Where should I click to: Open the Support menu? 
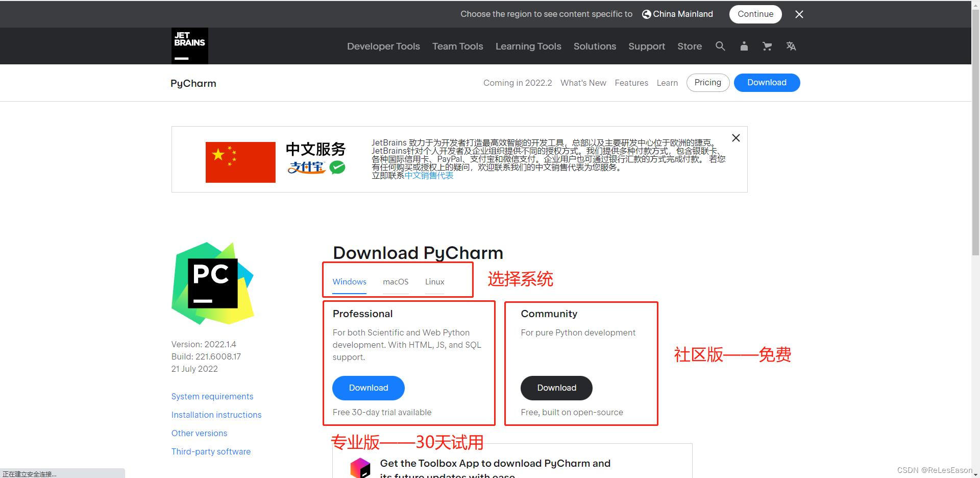pos(647,46)
